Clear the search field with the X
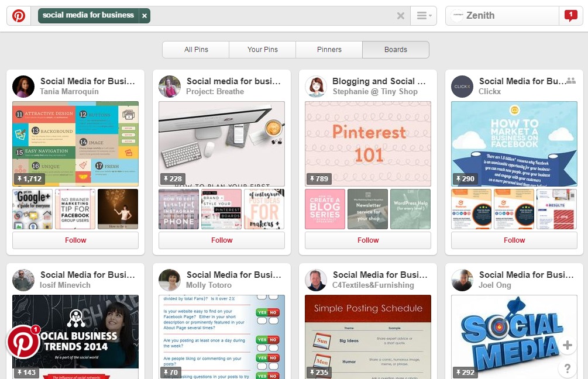Screen dimensions: 588x379 click(401, 16)
